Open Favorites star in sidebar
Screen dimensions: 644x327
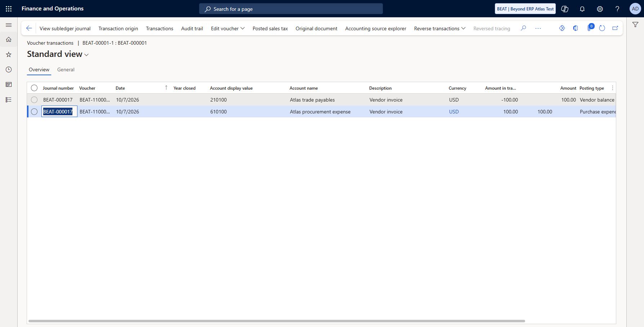click(x=9, y=54)
